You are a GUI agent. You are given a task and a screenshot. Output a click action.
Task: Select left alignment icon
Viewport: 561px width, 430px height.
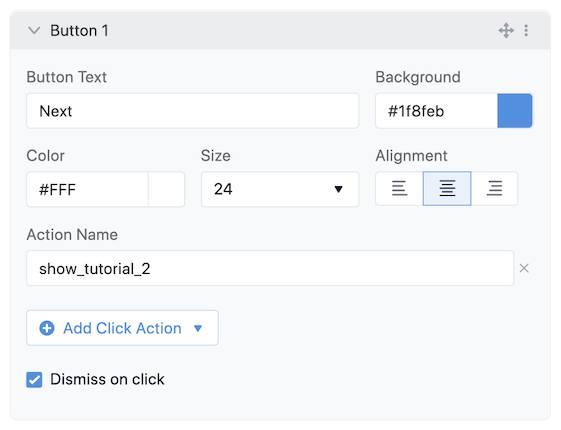[x=399, y=189]
